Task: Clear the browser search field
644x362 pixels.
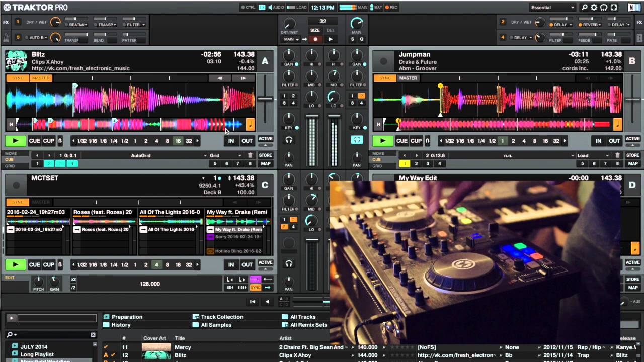Action: pyautogui.click(x=93, y=335)
